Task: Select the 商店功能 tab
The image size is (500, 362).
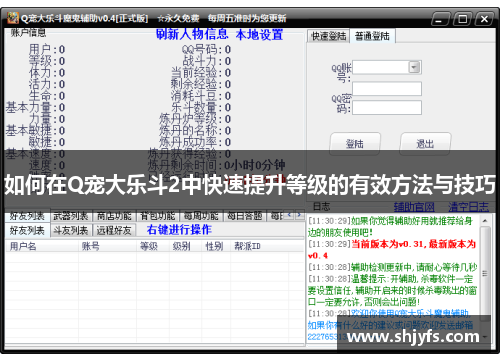Action: point(114,216)
